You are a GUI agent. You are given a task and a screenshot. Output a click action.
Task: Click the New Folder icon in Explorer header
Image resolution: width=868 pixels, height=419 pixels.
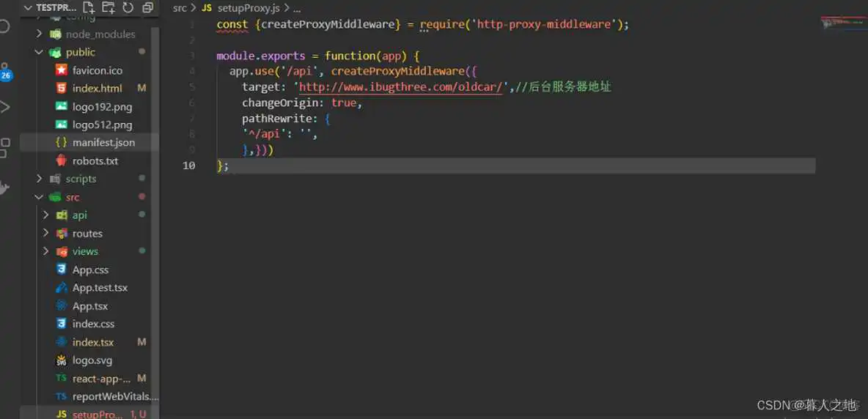point(108,8)
